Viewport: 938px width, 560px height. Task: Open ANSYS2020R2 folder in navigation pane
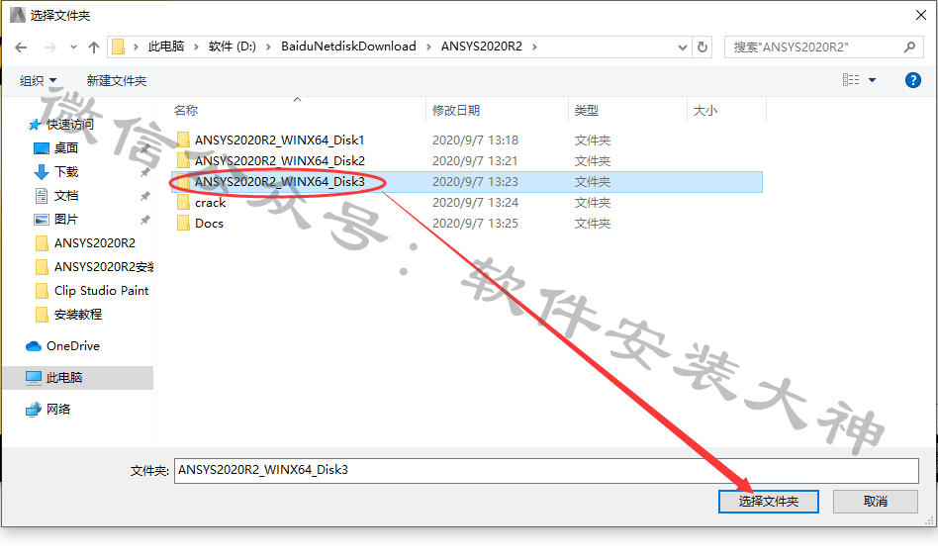click(95, 243)
